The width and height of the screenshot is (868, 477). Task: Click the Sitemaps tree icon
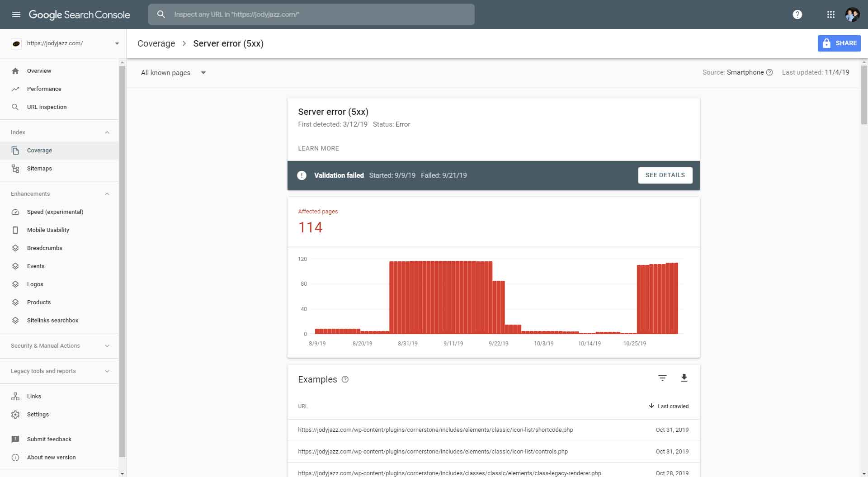pyautogui.click(x=15, y=169)
